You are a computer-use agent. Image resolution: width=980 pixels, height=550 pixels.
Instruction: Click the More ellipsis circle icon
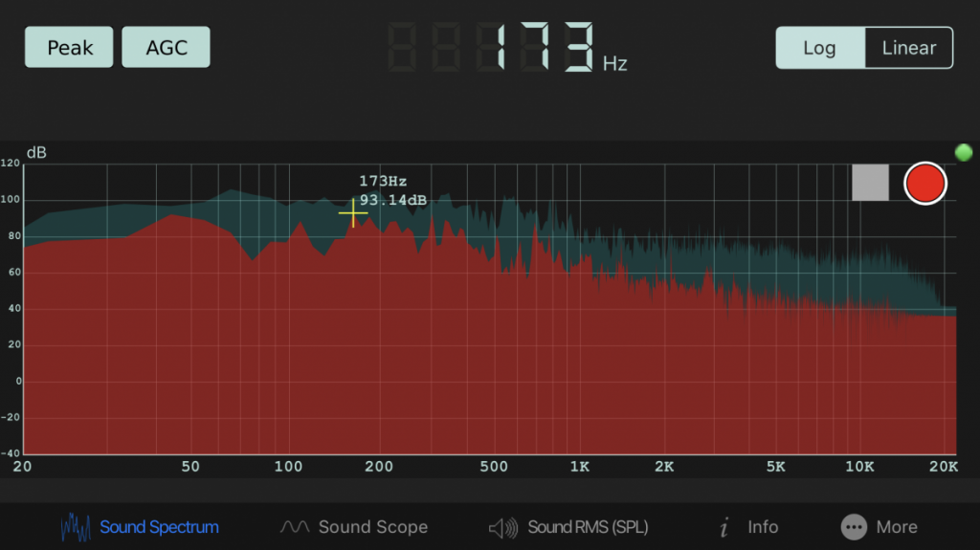click(x=854, y=527)
